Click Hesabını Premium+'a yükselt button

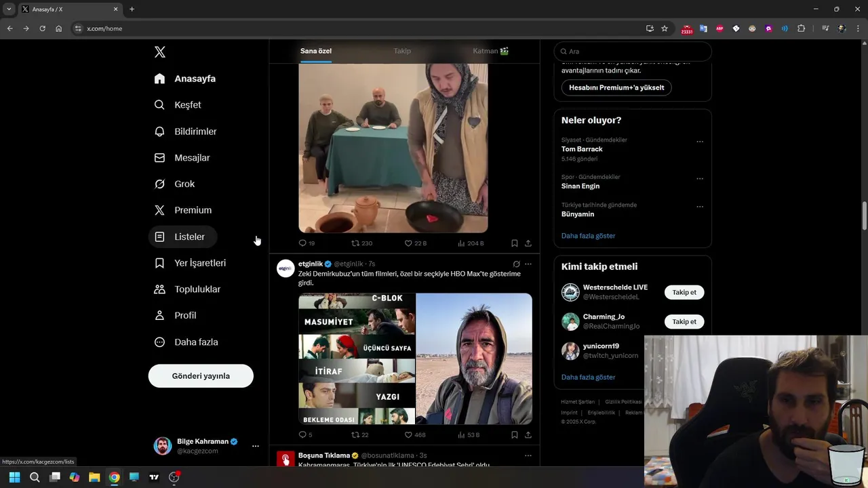(616, 87)
